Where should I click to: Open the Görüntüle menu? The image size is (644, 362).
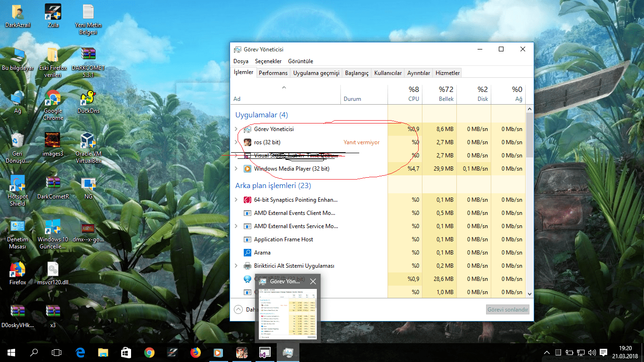(300, 61)
